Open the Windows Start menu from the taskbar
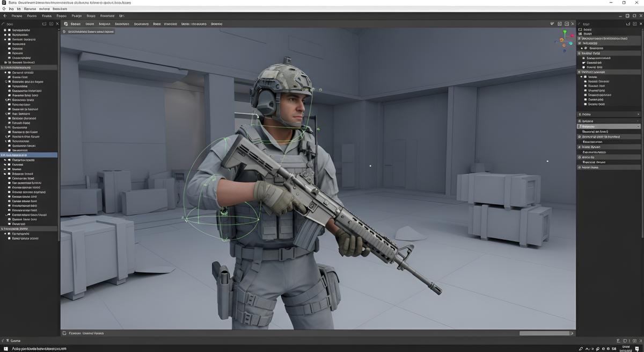The image size is (644, 352). pyautogui.click(x=4, y=349)
